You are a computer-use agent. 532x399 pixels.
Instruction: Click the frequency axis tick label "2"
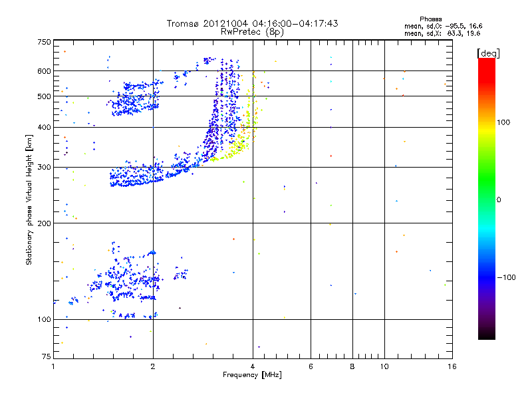(153, 366)
